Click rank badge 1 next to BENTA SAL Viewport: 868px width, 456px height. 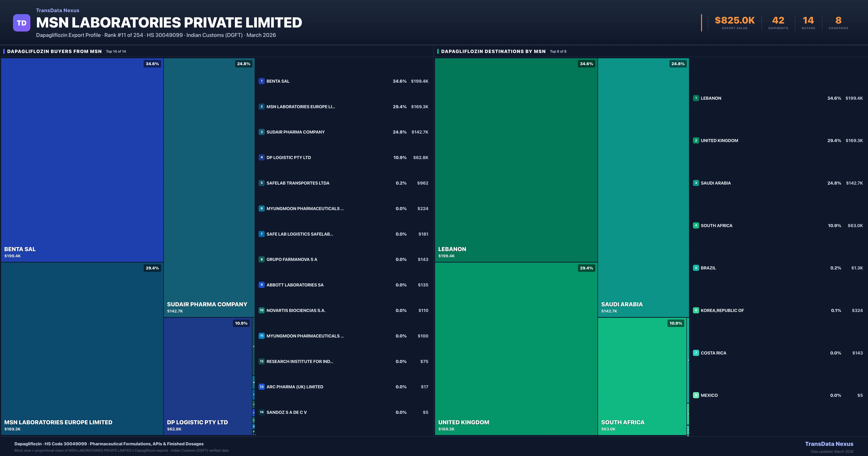click(261, 81)
